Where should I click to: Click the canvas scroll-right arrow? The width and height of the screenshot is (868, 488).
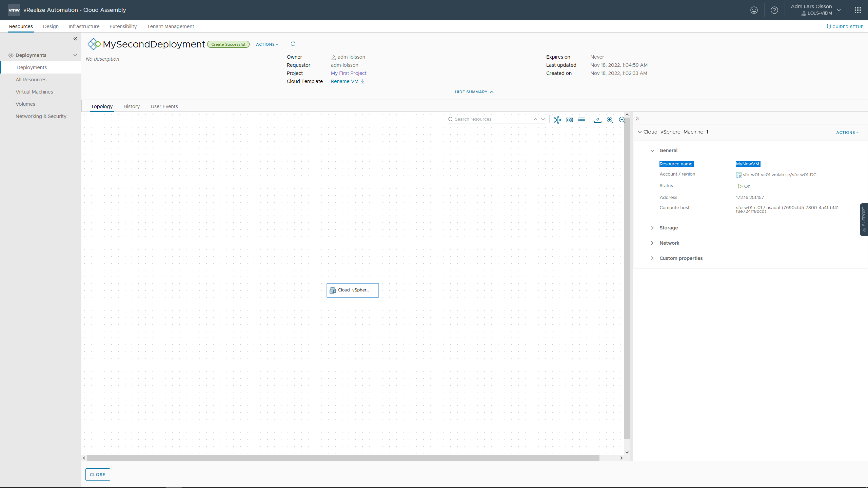coord(622,458)
